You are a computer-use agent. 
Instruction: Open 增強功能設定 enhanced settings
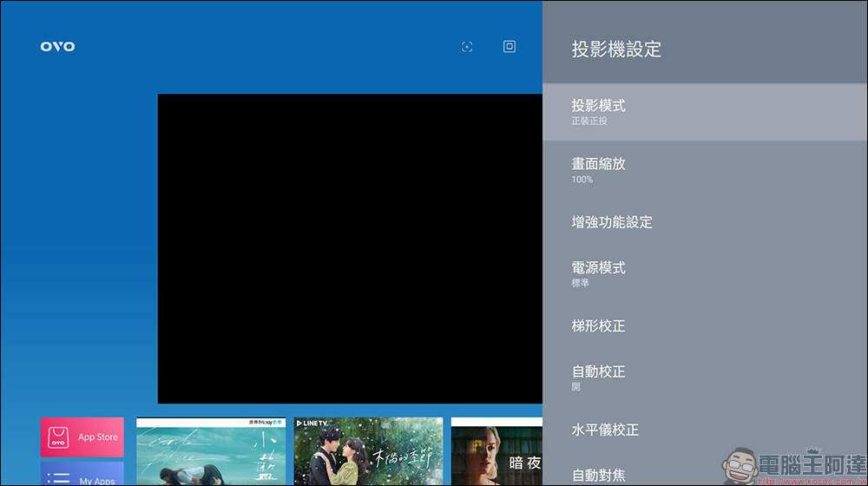705,222
